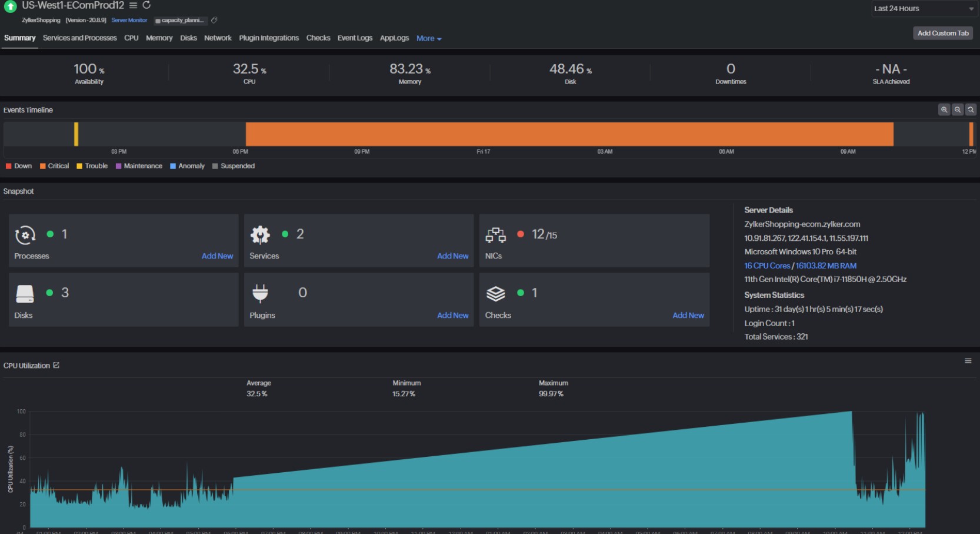Click the Processes icon in the Snapshot panel

(x=25, y=234)
